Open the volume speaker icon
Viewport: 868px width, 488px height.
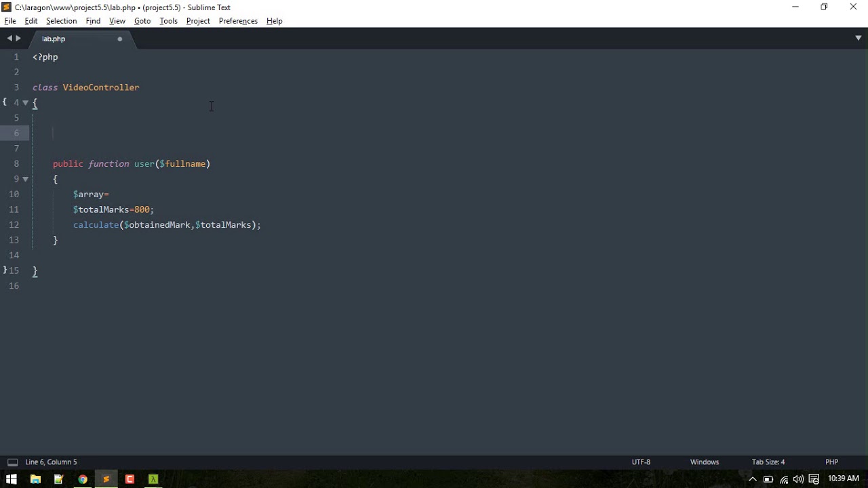point(799,479)
